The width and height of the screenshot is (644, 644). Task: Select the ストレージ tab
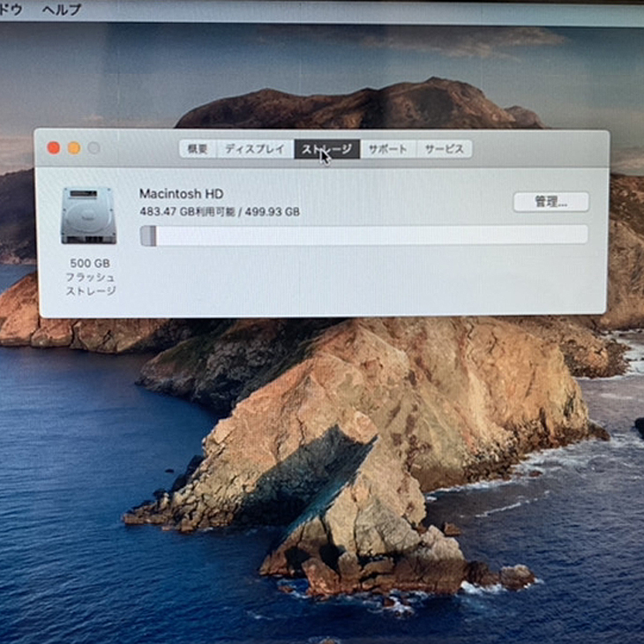coord(326,149)
